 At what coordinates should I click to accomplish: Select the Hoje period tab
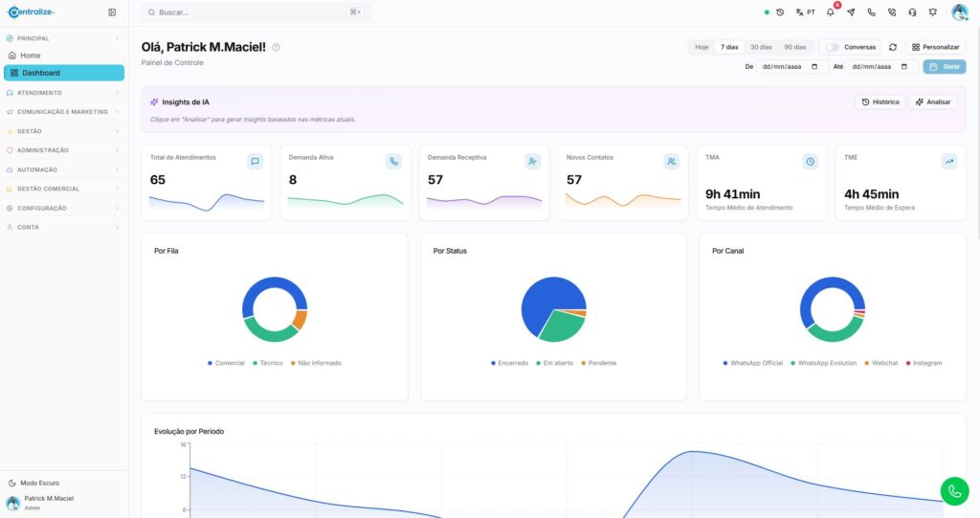point(702,47)
